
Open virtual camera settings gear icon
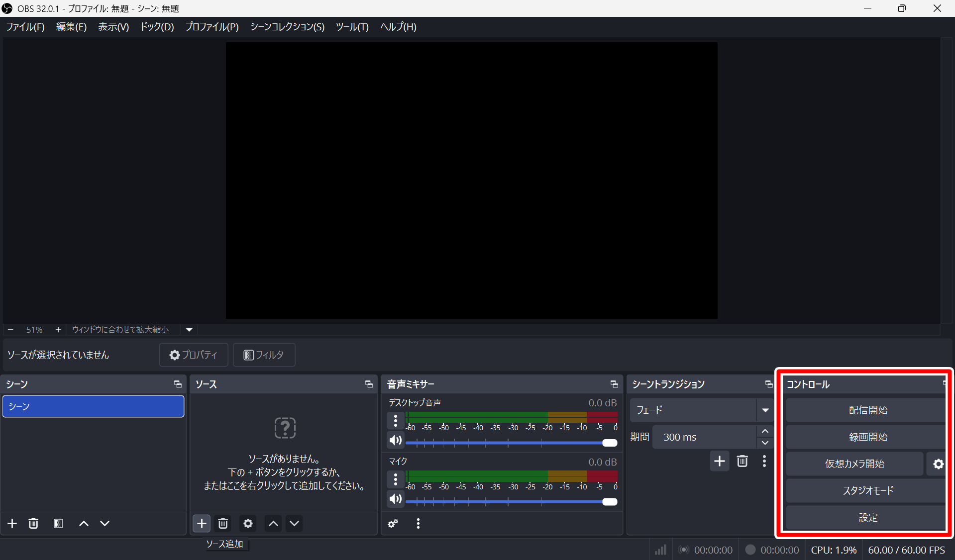tap(938, 464)
